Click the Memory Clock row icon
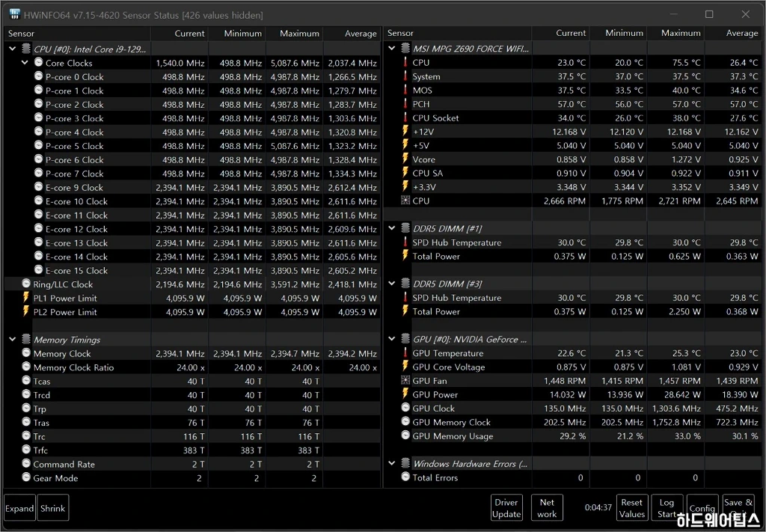 pos(26,353)
